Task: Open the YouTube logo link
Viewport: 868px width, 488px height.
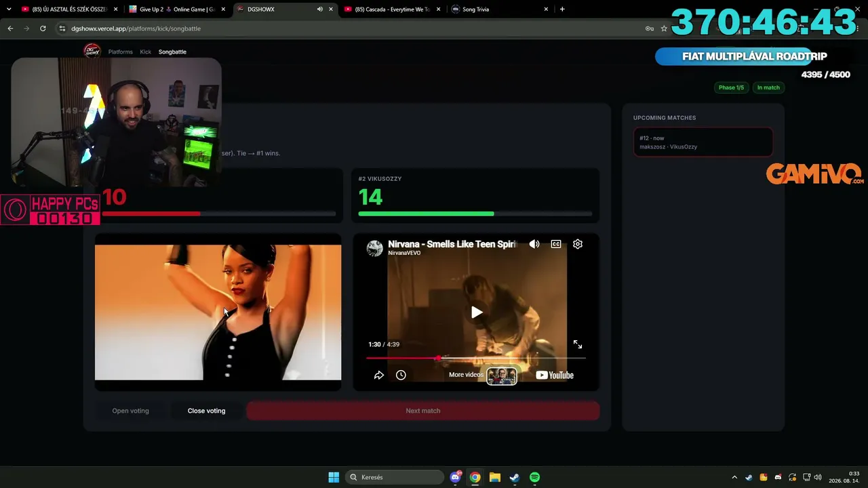Action: tap(555, 375)
